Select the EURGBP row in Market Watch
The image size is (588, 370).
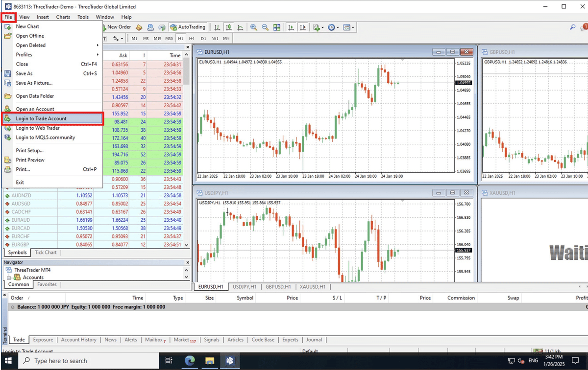[93, 244]
